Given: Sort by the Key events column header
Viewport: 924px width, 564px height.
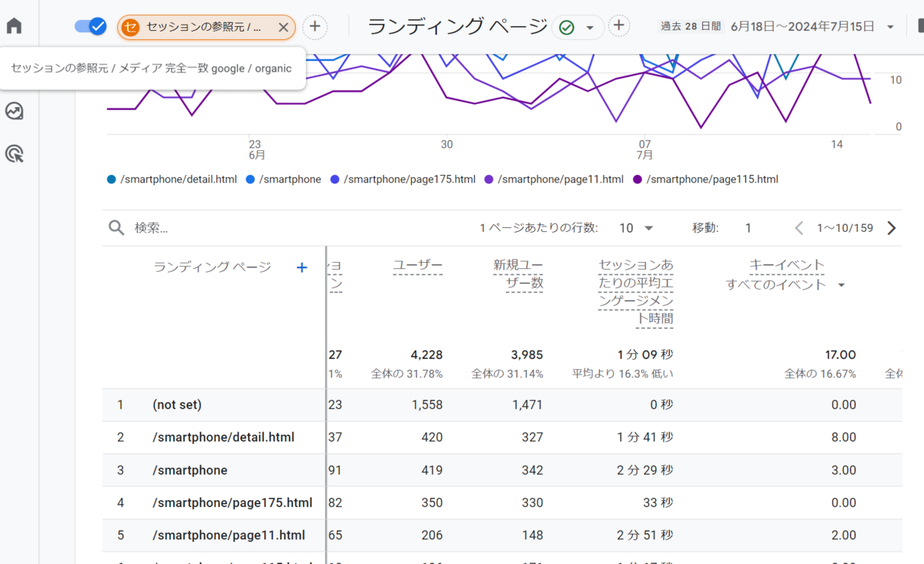Looking at the screenshot, I should point(786,265).
